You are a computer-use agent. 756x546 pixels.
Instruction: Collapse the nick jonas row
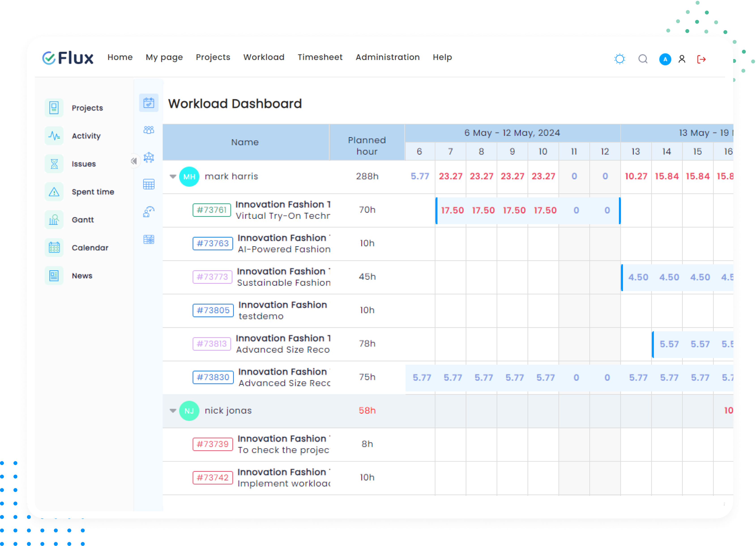point(173,411)
